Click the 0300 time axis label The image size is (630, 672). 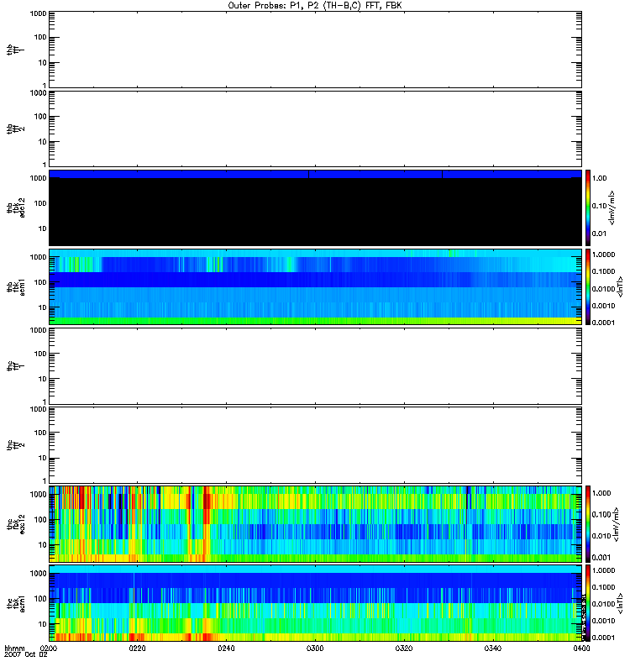click(x=315, y=648)
